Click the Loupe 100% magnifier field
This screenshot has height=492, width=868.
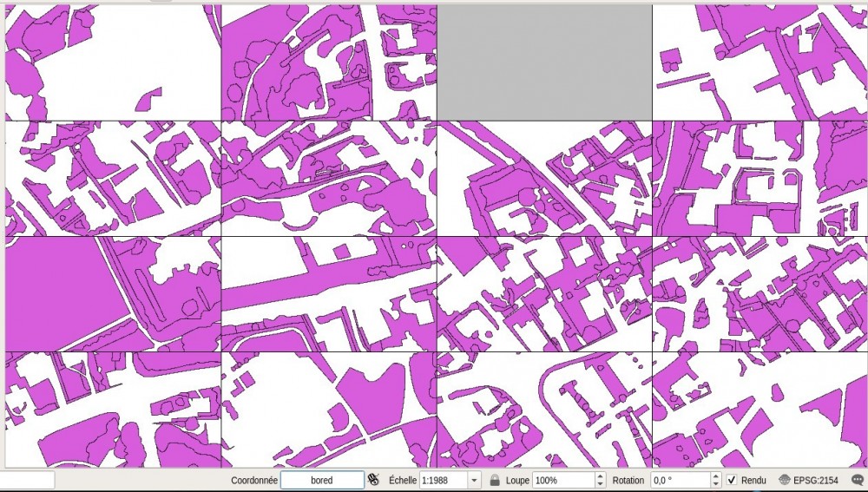(x=562, y=480)
